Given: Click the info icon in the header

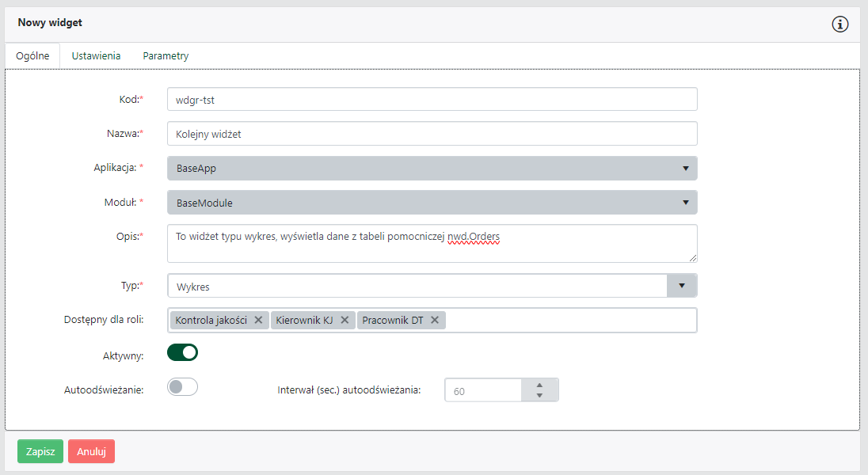Looking at the screenshot, I should pyautogui.click(x=839, y=24).
